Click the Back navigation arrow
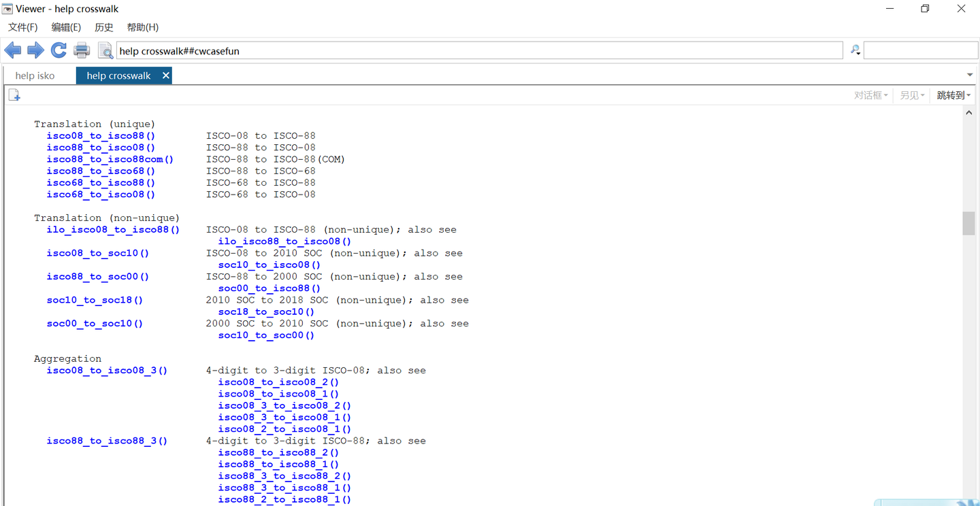The width and height of the screenshot is (980, 506). coord(13,50)
